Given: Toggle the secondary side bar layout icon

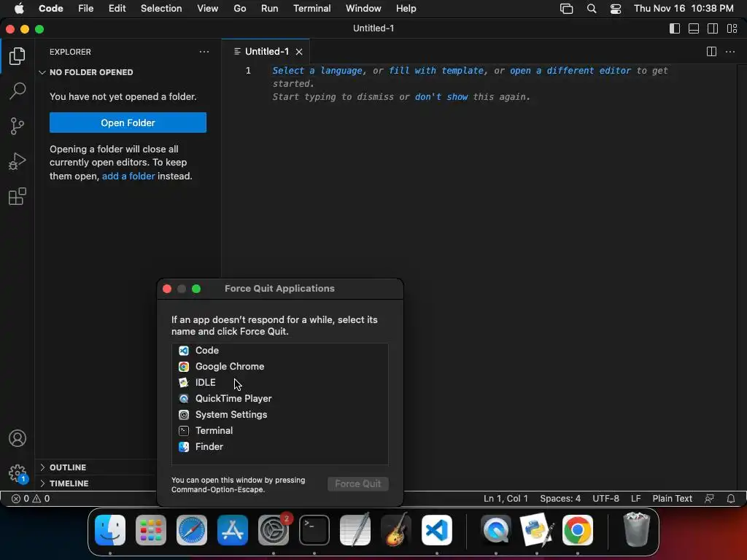Looking at the screenshot, I should point(713,28).
